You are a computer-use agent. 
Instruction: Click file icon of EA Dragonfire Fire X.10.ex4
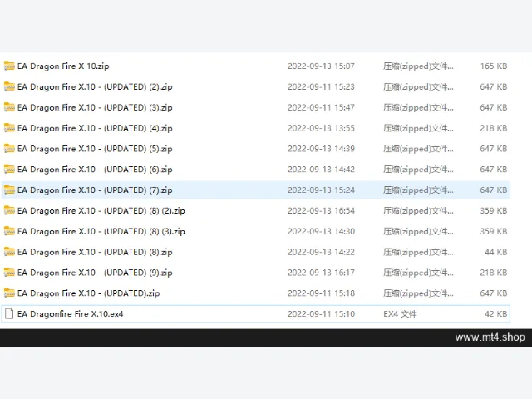9,313
